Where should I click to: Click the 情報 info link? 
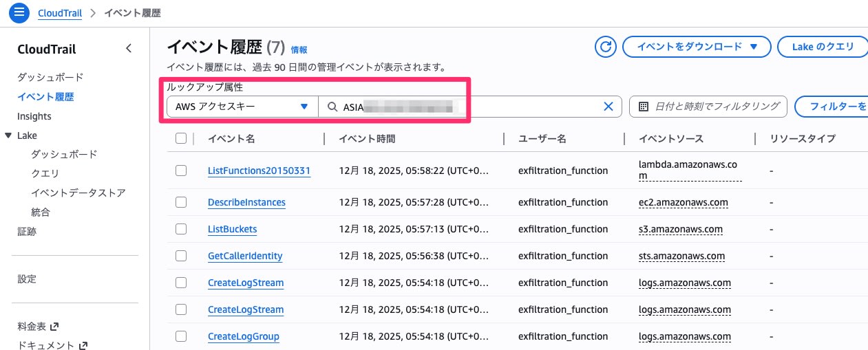click(299, 50)
